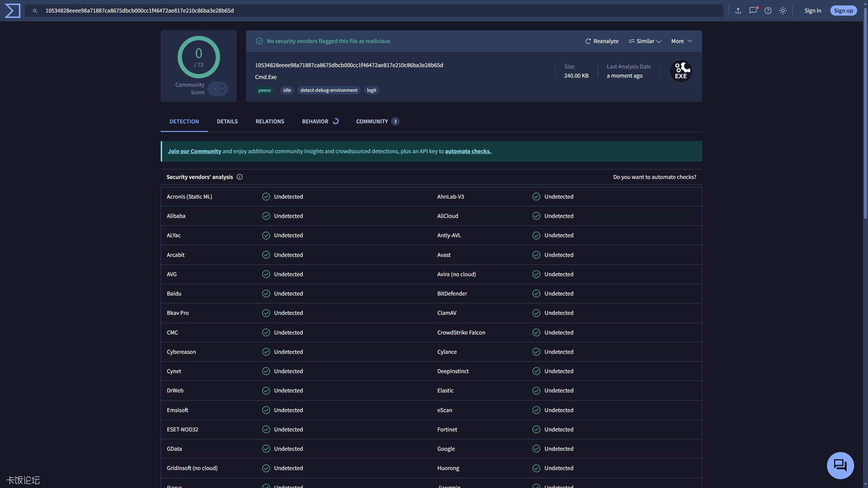Open the chat bubble widget
Viewport: 868px width, 488px height.
pos(840,465)
